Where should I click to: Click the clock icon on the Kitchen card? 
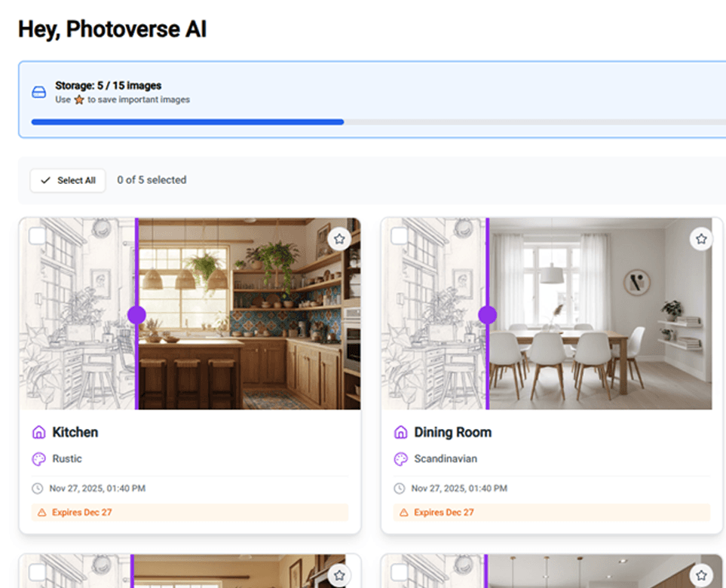click(x=36, y=488)
